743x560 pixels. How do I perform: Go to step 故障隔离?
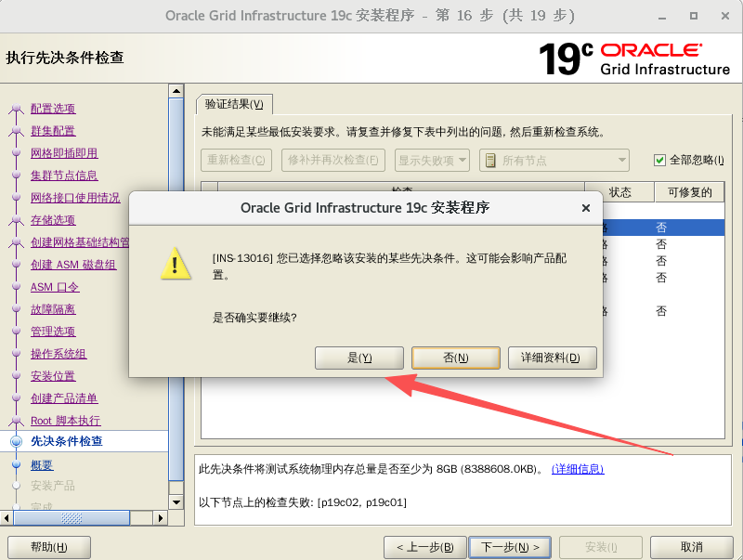pos(53,309)
